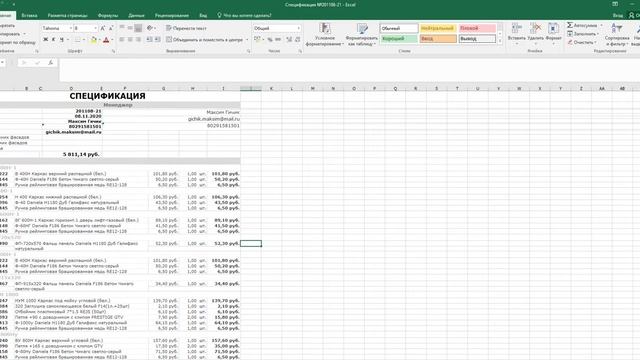Image resolution: width=640 pixels, height=360 pixels.
Task: Toggle underline formatting (Ч) in the ribbon
Action: pyautogui.click(x=62, y=40)
